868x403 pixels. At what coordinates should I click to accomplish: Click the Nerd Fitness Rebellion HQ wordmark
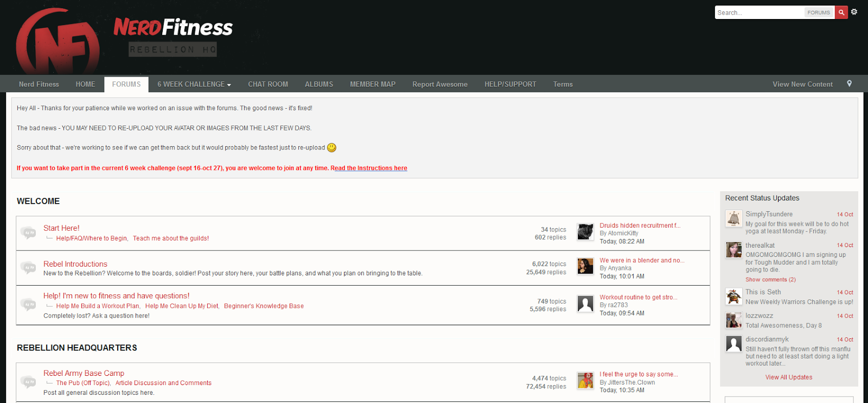(173, 36)
